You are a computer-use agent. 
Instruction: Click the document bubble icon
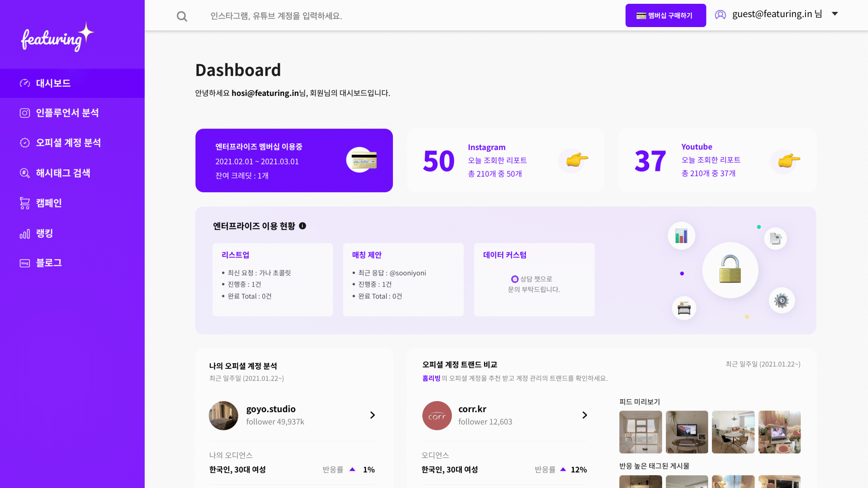tap(775, 238)
